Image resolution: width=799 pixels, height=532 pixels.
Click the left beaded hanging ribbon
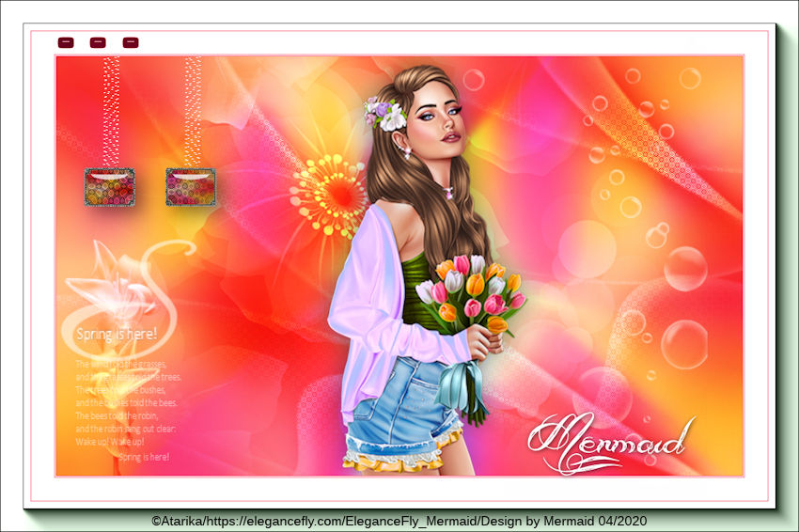pyautogui.click(x=111, y=111)
